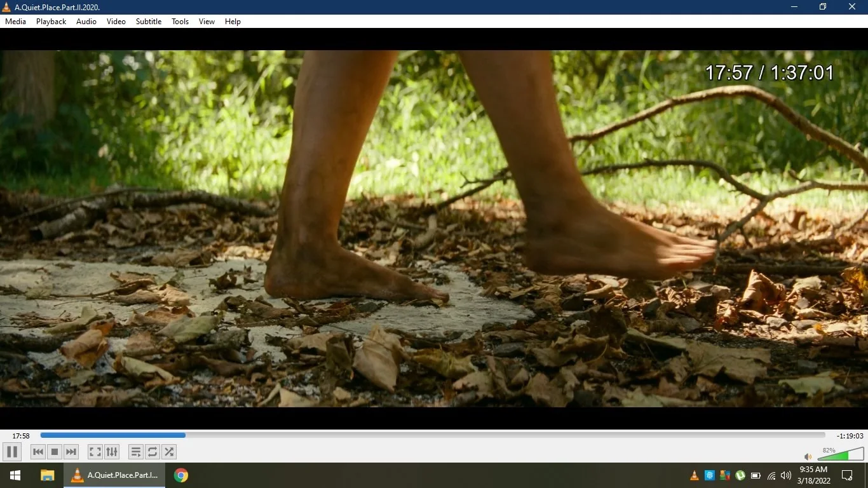Click the 82% volume slider
Image resolution: width=868 pixels, height=488 pixels.
tap(841, 454)
